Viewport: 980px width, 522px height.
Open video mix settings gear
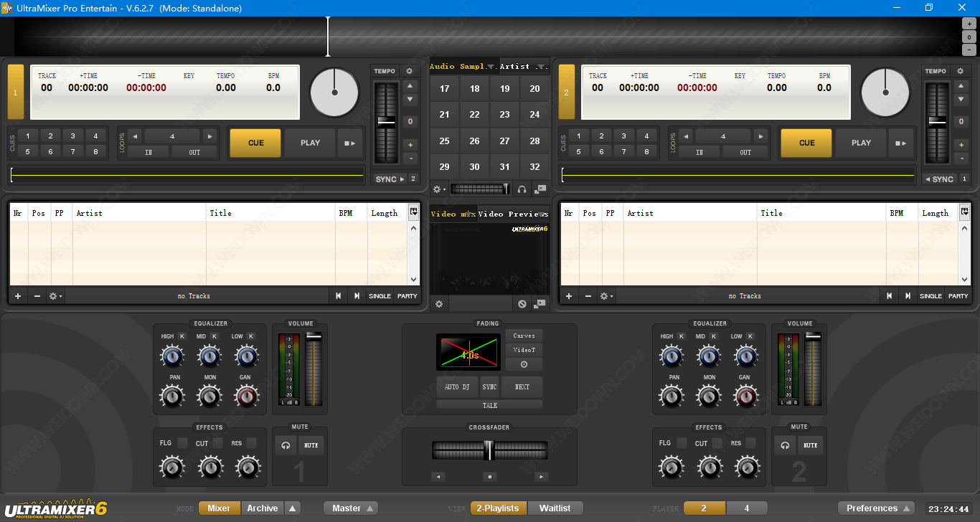[439, 304]
